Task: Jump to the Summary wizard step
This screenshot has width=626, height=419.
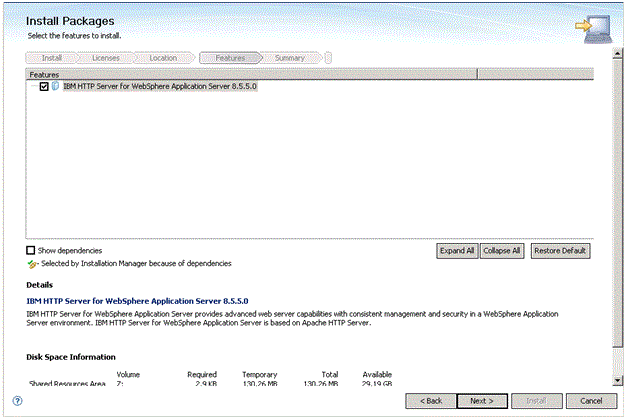Action: tap(290, 58)
